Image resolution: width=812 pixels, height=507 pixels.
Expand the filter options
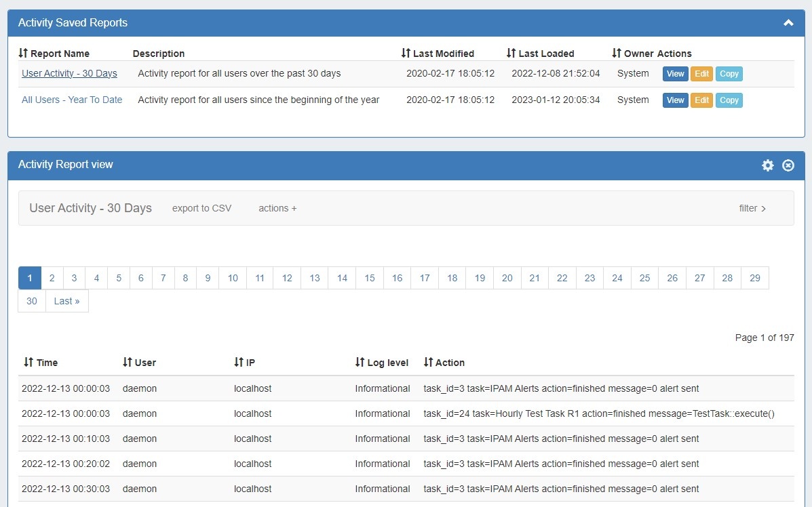click(752, 208)
